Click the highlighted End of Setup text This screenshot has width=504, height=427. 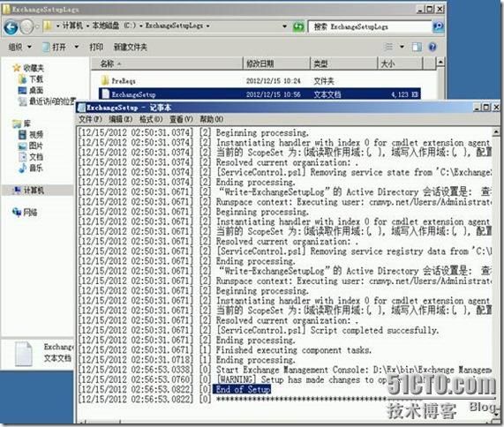(243, 389)
